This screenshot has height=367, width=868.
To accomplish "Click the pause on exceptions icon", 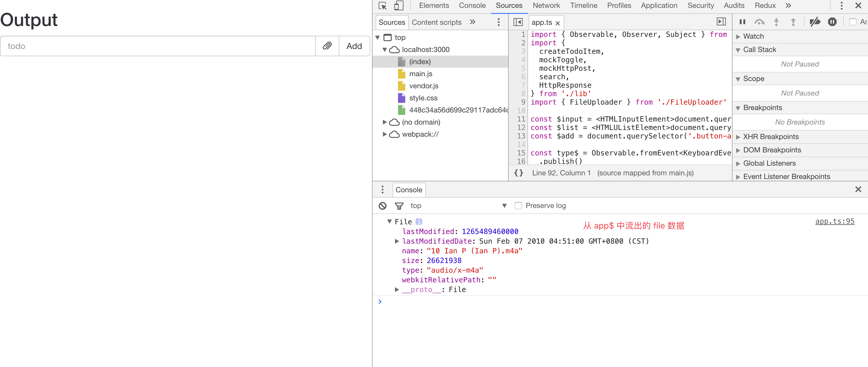I will point(832,22).
